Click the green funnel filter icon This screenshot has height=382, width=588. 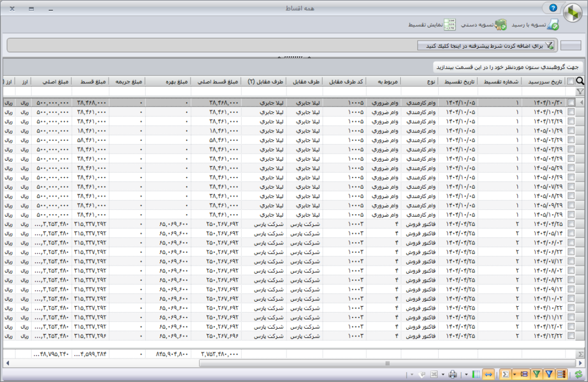tap(537, 375)
